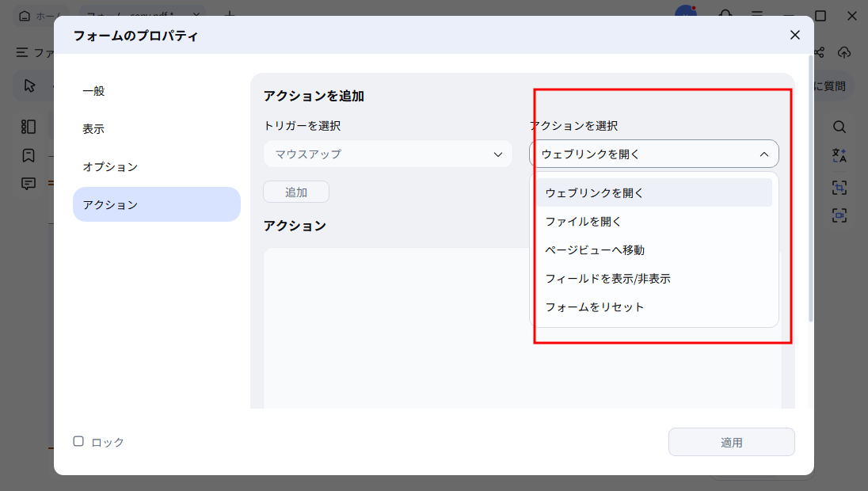The width and height of the screenshot is (868, 491).
Task: Enable the ロック checkbox
Action: (x=78, y=442)
